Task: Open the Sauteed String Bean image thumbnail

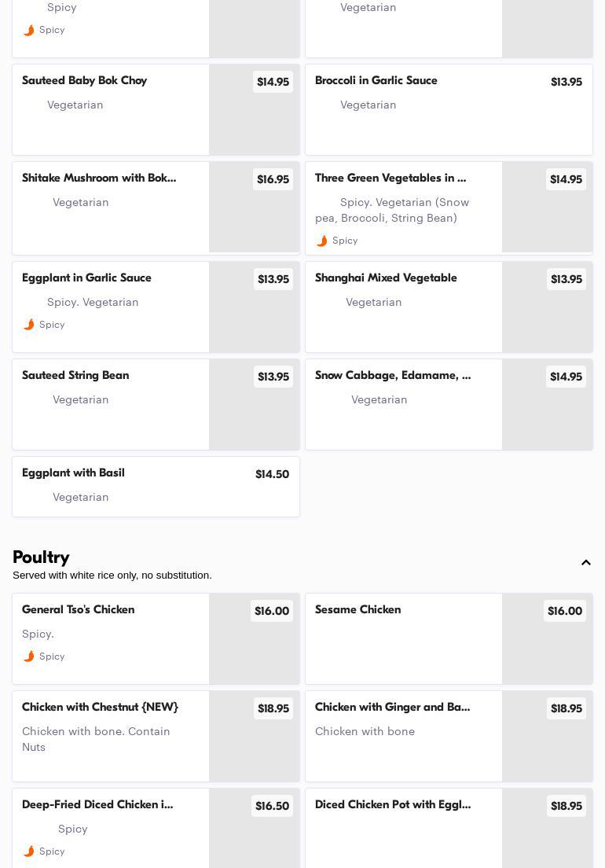Action: (x=254, y=412)
